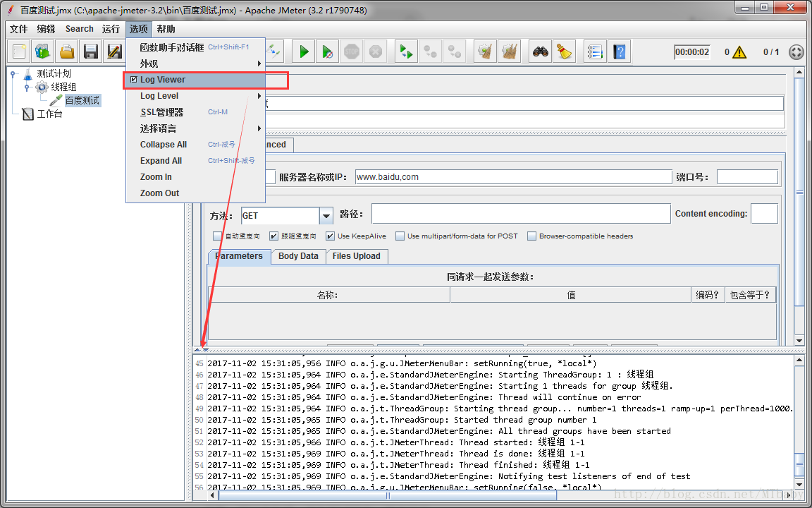Screen dimensions: 812x508
Task: Click the Clear broom-gear icon
Action: 485,52
